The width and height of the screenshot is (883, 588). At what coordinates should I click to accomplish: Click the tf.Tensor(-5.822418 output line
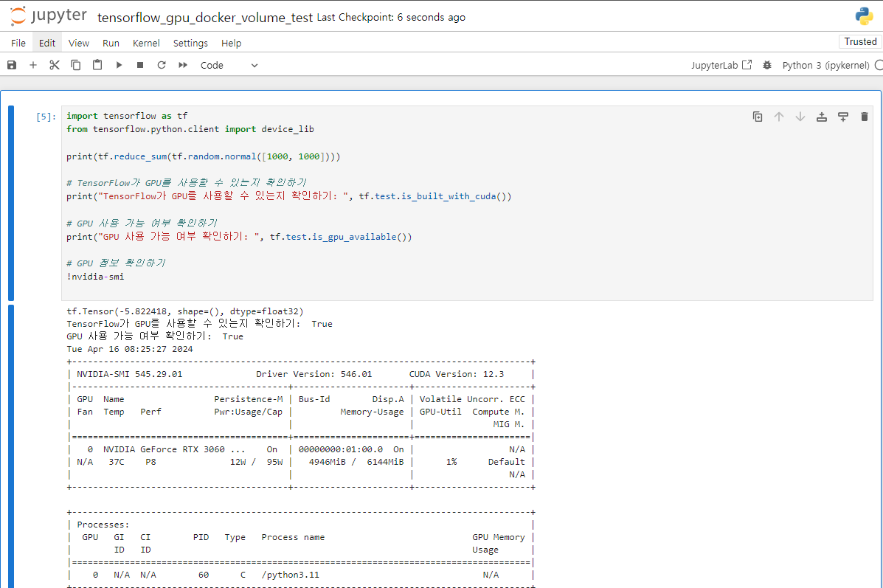click(x=184, y=311)
